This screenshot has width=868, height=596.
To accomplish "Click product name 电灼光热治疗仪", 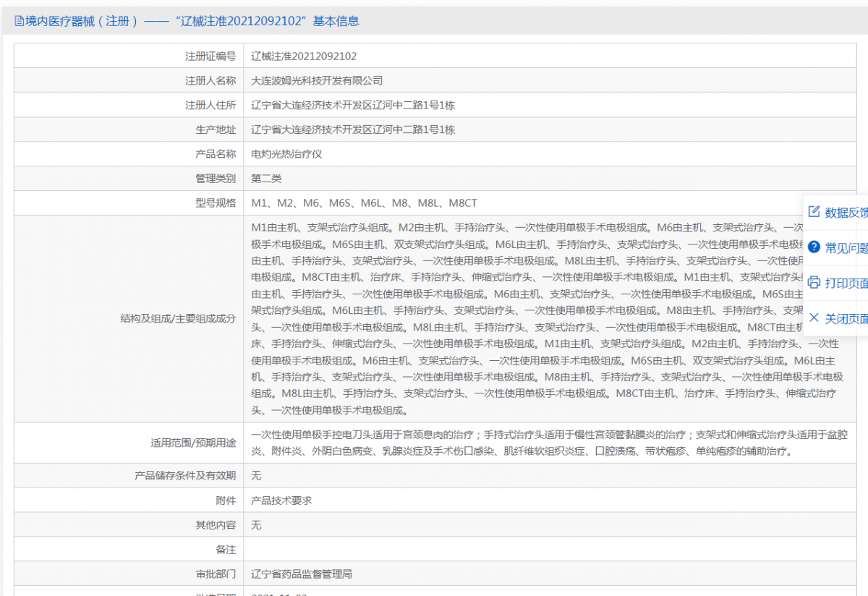I will 286,154.
